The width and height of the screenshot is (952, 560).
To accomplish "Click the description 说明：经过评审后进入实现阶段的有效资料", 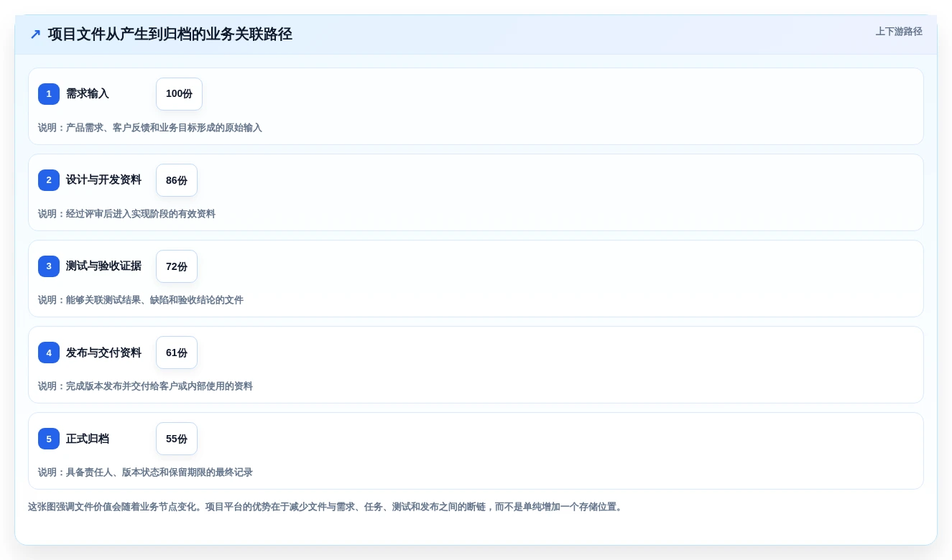I will 126,214.
